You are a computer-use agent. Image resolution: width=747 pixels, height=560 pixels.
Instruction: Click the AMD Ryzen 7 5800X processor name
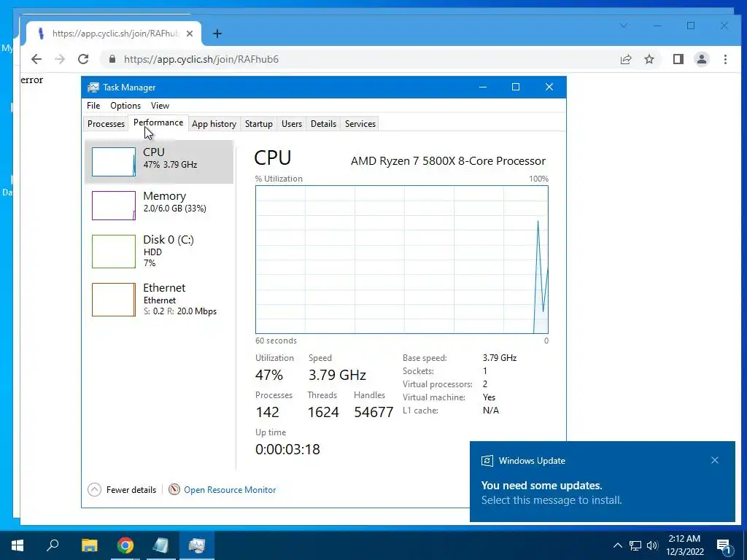(449, 161)
